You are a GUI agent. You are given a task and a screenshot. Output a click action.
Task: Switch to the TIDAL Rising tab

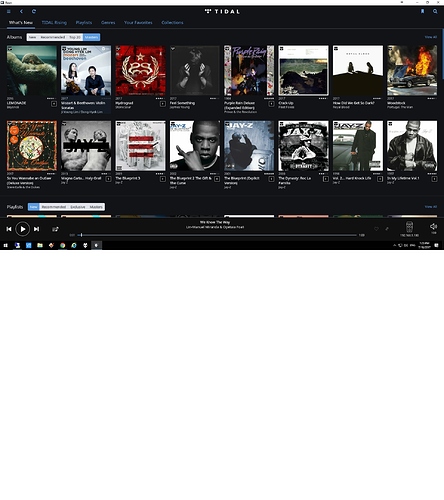pos(54,23)
